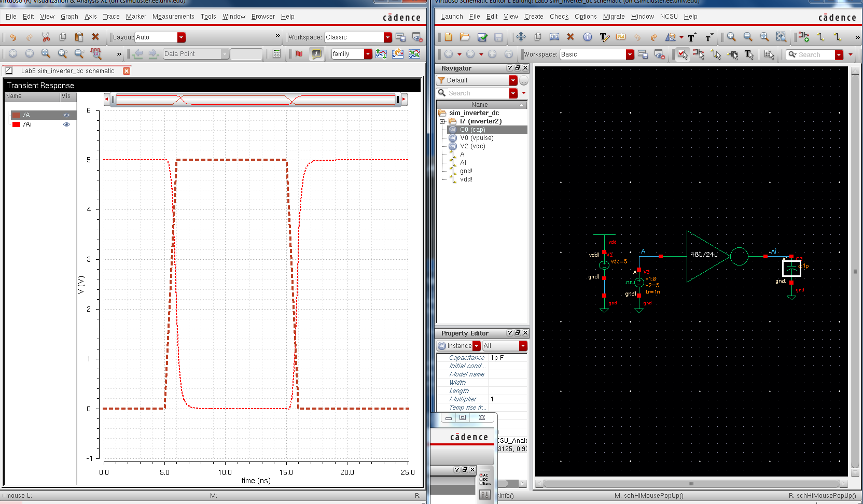Select the AC analysis radio button
The height and width of the screenshot is (504, 863).
(481, 475)
